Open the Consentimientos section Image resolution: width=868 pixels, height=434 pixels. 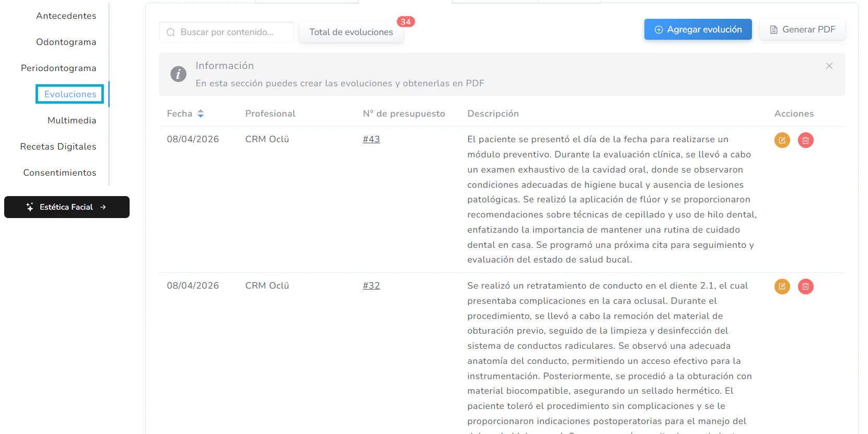point(60,173)
